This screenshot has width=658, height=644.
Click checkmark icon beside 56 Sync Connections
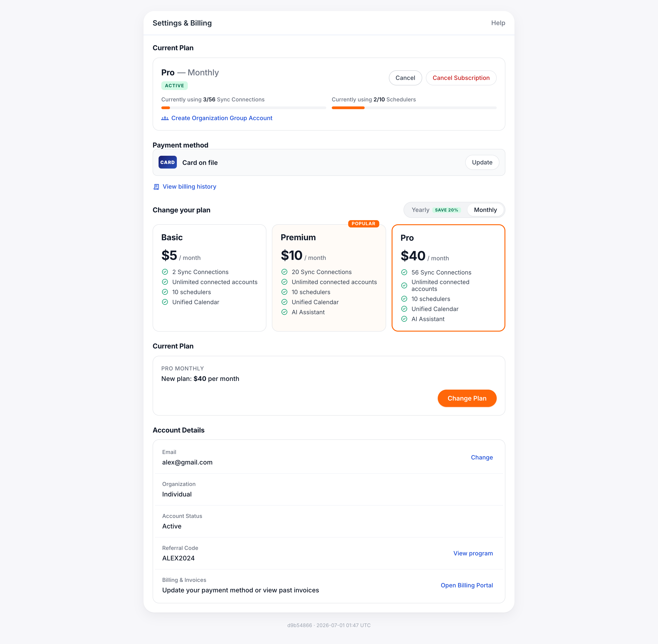(404, 272)
